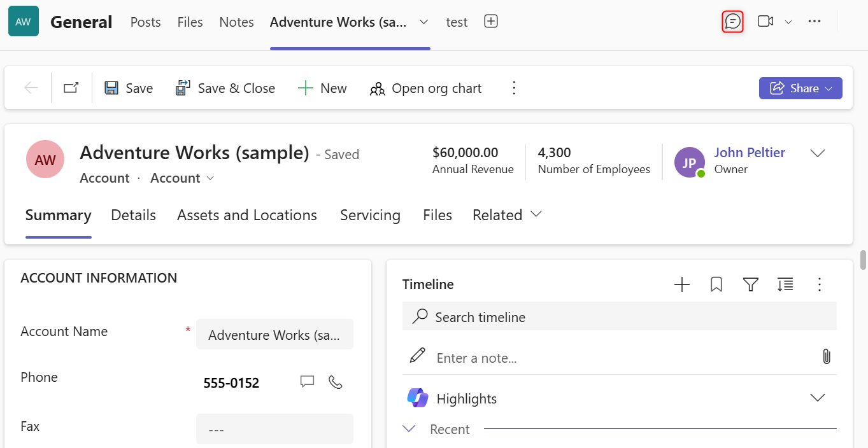Open John Peltier owner link
This screenshot has height=448, width=868.
750,153
